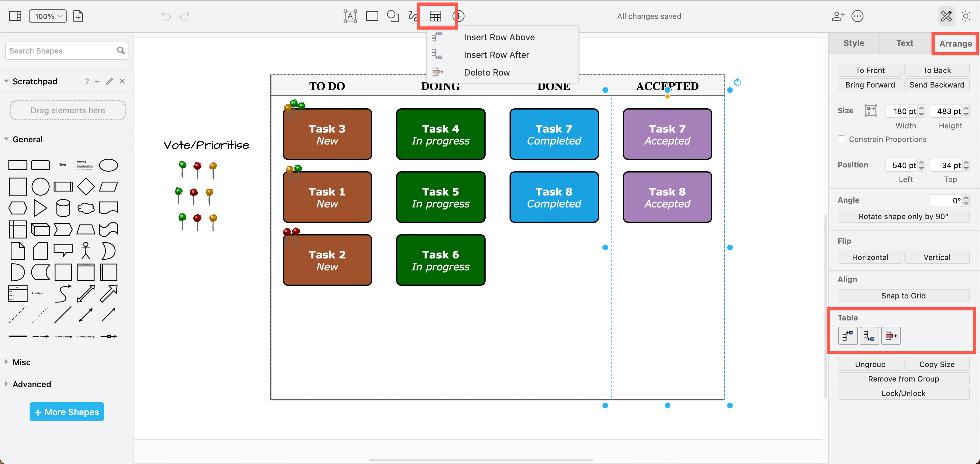Switch to the Style tab
980x464 pixels.
tap(853, 43)
